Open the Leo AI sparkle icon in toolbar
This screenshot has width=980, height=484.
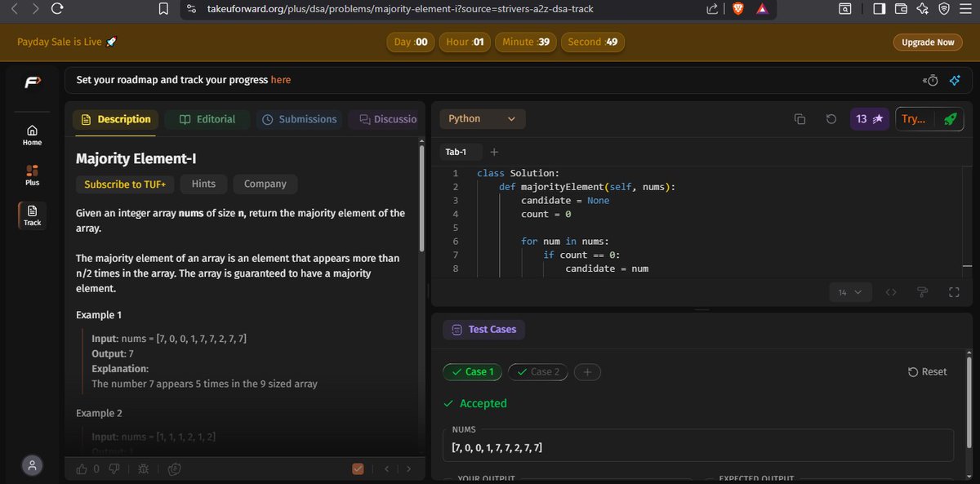tap(922, 9)
